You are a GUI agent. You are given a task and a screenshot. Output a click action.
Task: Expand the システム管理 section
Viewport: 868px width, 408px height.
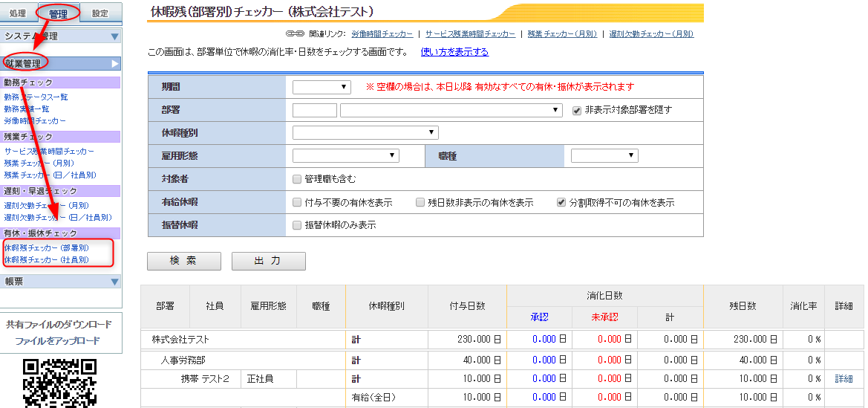[61, 36]
